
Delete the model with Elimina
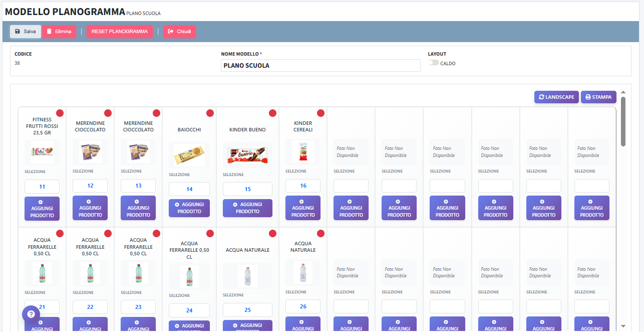tap(59, 32)
